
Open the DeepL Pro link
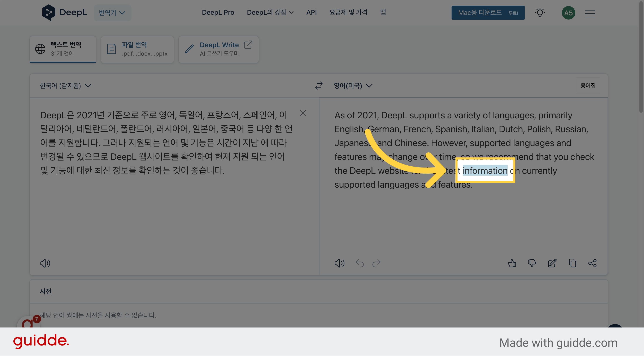click(218, 13)
